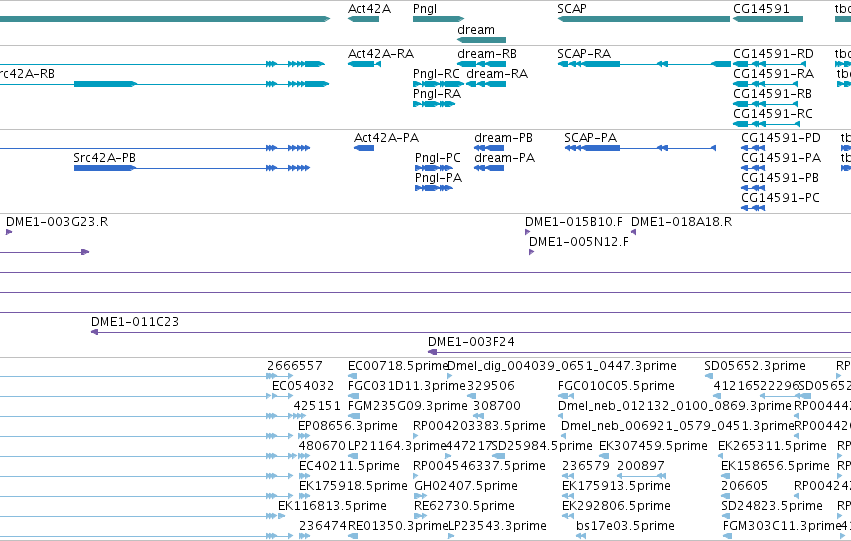851x541 pixels.
Task: Click the DME1-003F24 BAC clone label
Action: tap(471, 342)
